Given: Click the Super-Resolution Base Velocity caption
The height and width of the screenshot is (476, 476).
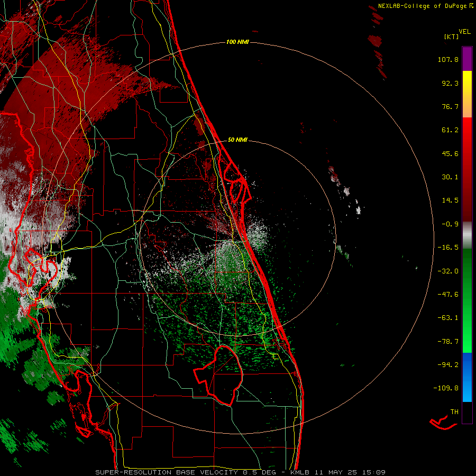Looking at the screenshot, I should (x=167, y=472).
